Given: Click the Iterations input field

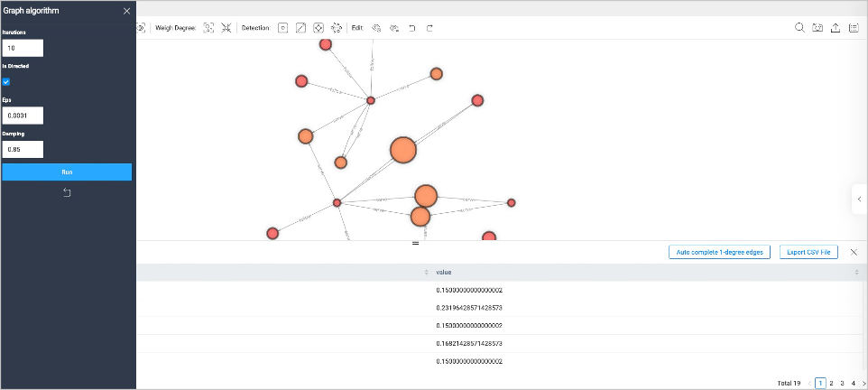Looking at the screenshot, I should coord(23,48).
